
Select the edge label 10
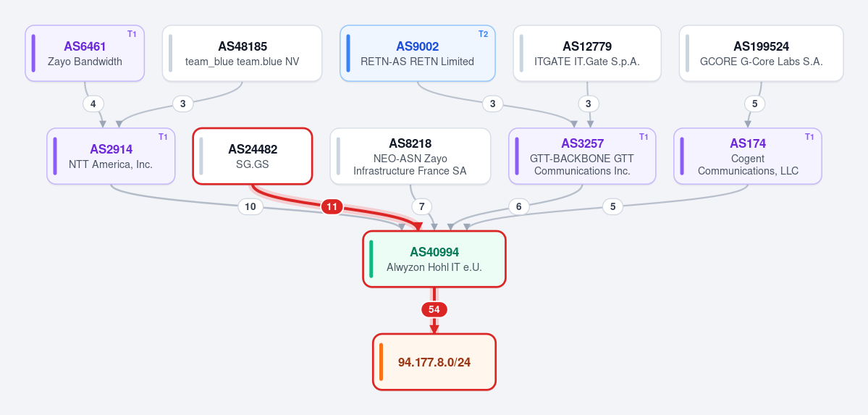250,206
